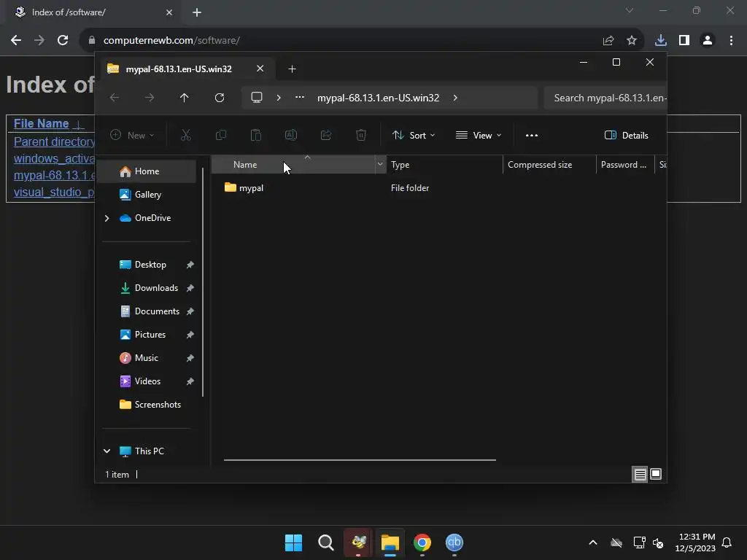Click the mypal-68.13.1 link on the webpage
The image size is (747, 560).
54,175
